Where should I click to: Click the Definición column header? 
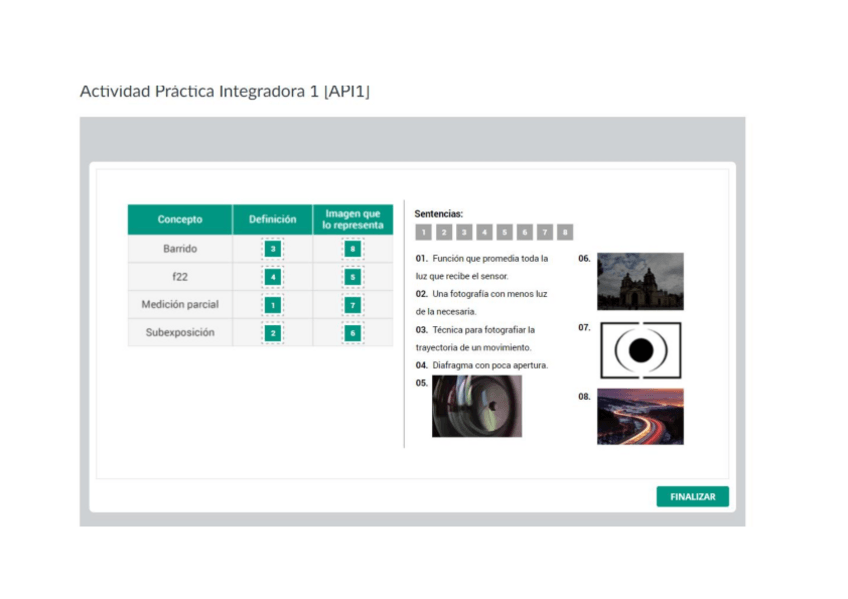click(x=273, y=219)
